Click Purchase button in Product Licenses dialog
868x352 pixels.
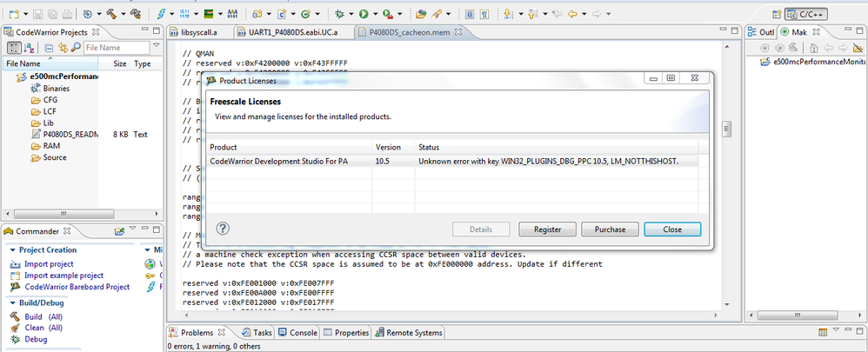pos(610,229)
